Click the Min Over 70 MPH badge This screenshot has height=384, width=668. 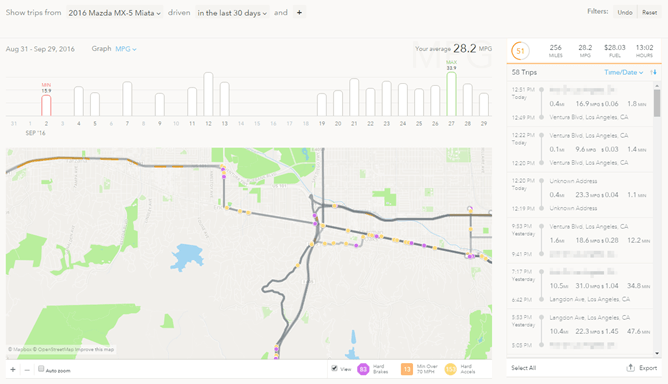tap(407, 369)
